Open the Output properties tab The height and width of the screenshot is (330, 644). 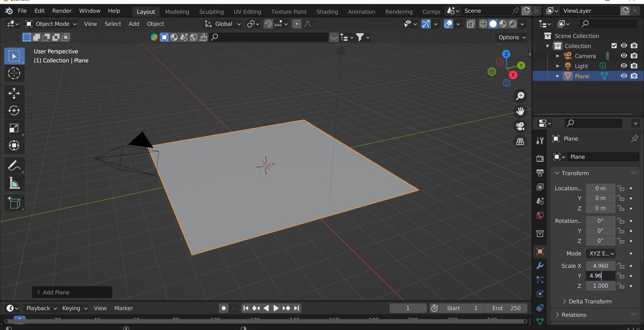pos(540,173)
